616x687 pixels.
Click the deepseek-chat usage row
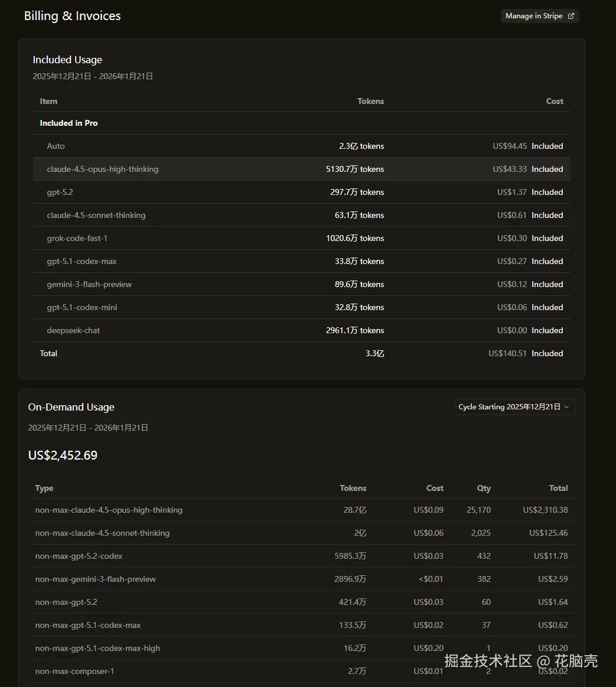tap(301, 330)
